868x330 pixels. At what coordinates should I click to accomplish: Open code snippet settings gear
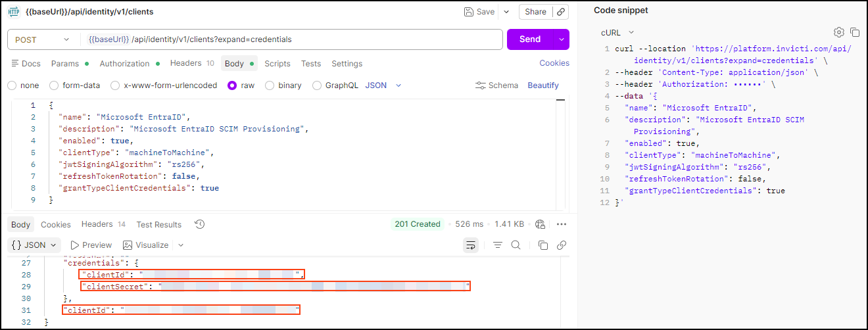[838, 32]
